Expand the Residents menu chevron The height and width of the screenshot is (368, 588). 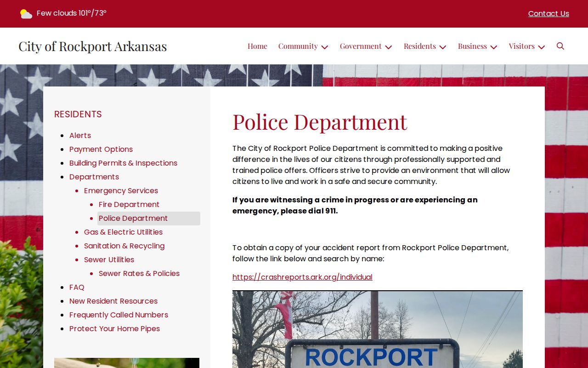(x=442, y=47)
